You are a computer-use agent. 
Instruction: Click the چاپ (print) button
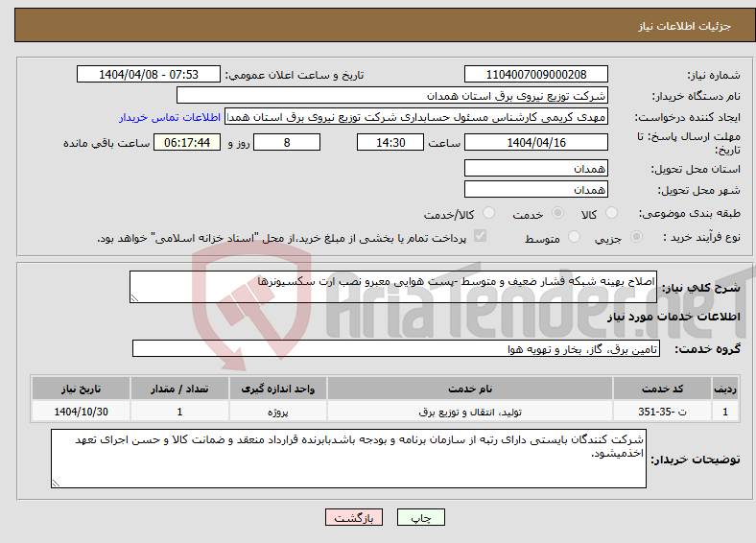[420, 517]
